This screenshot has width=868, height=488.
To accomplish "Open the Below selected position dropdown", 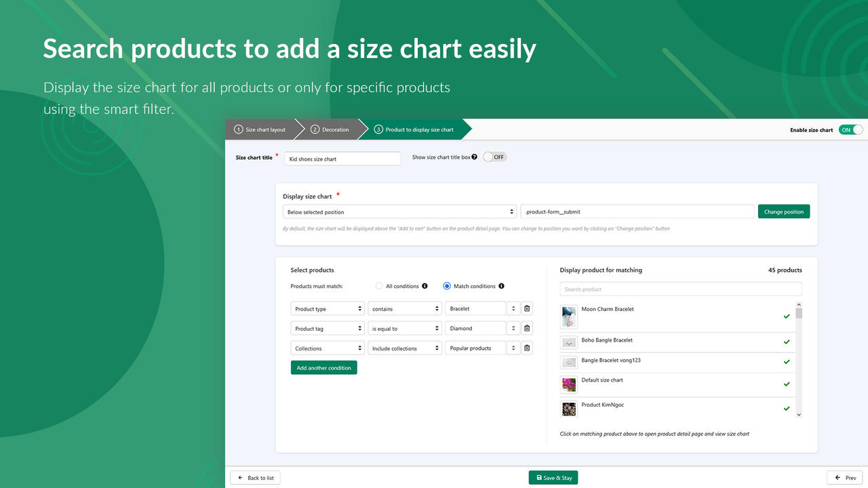I will [x=400, y=211].
